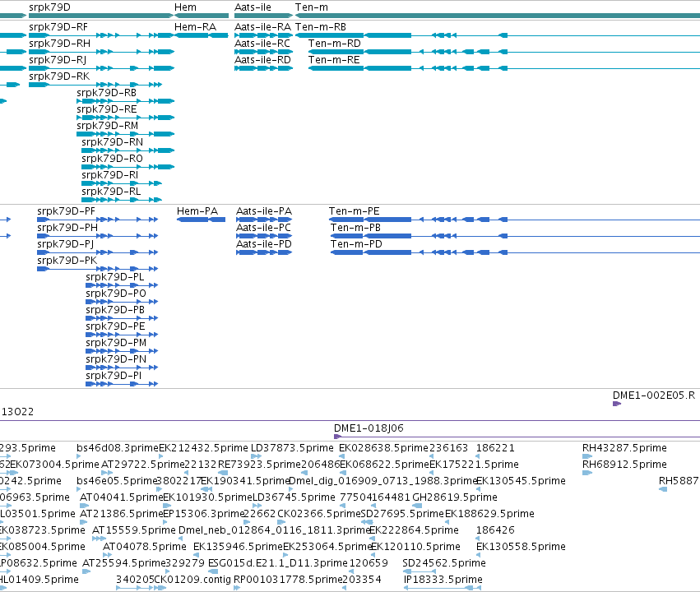Click Ten-m-RD transcript label

[335, 44]
